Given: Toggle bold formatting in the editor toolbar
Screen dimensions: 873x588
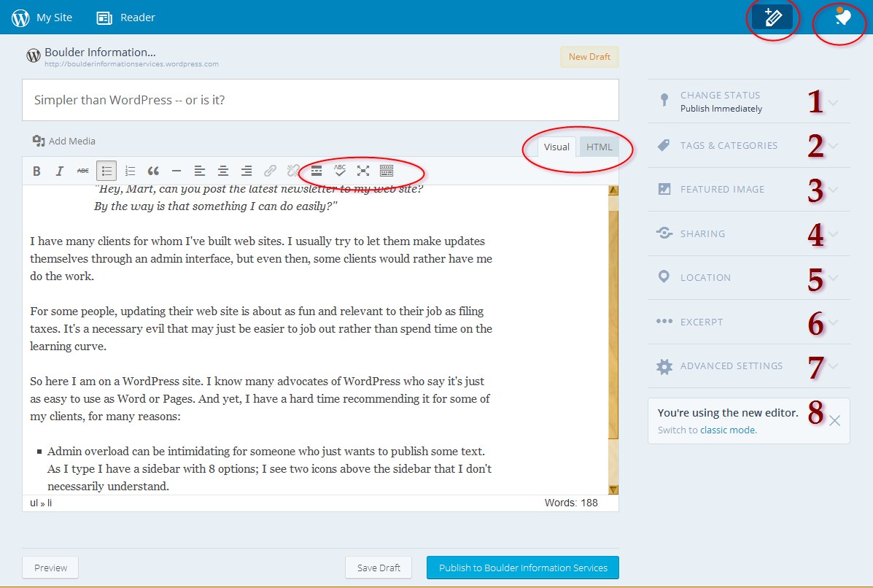Looking at the screenshot, I should point(36,171).
